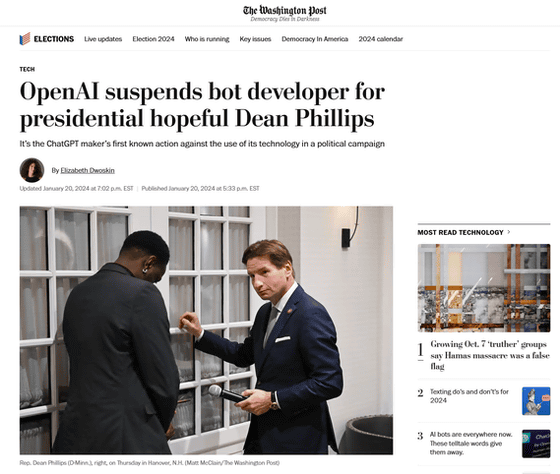The width and height of the screenshot is (560, 474).
Task: Click the Elections flag icon
Action: 25,39
